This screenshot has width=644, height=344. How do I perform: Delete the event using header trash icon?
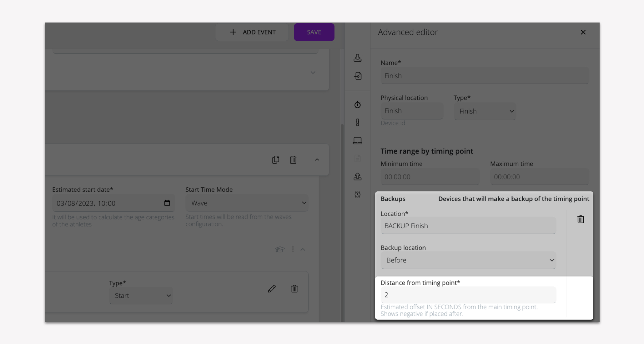click(293, 159)
